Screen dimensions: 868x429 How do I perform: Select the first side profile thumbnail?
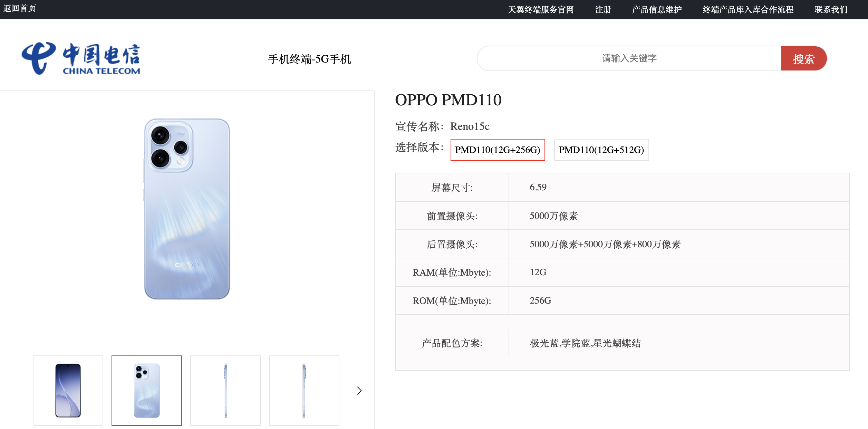pyautogui.click(x=225, y=390)
